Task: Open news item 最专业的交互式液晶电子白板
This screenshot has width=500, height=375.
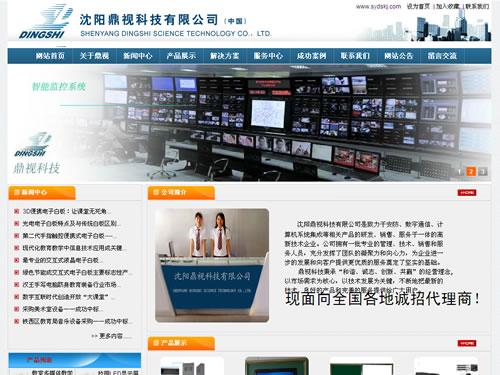Action: [x=62, y=260]
